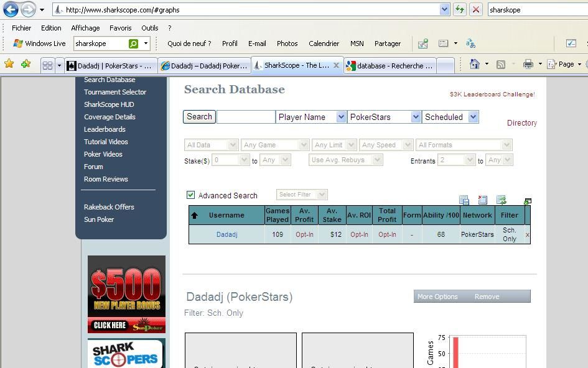Switch to the database - Recherche tab
The height and width of the screenshot is (368, 588).
390,65
